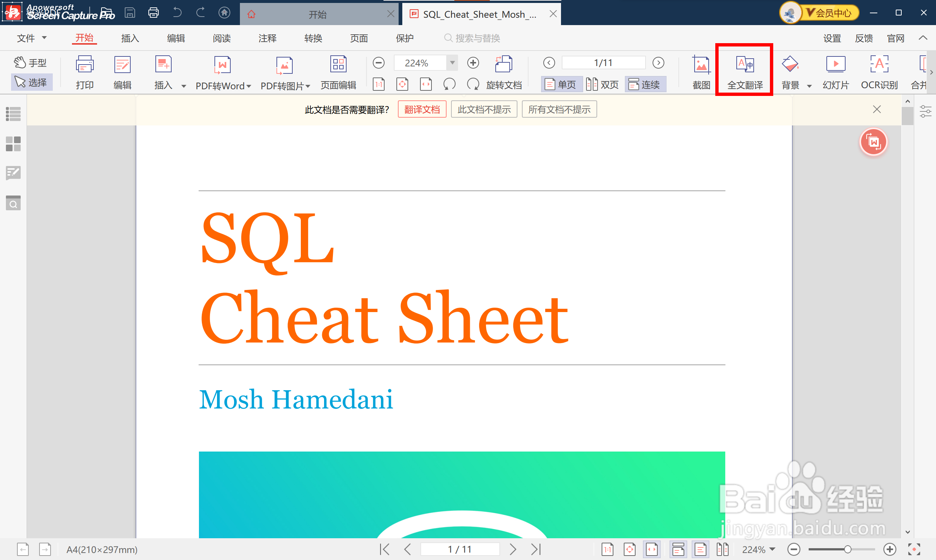Switch to 双页 double page view
This screenshot has height=560, width=936.
click(x=602, y=84)
